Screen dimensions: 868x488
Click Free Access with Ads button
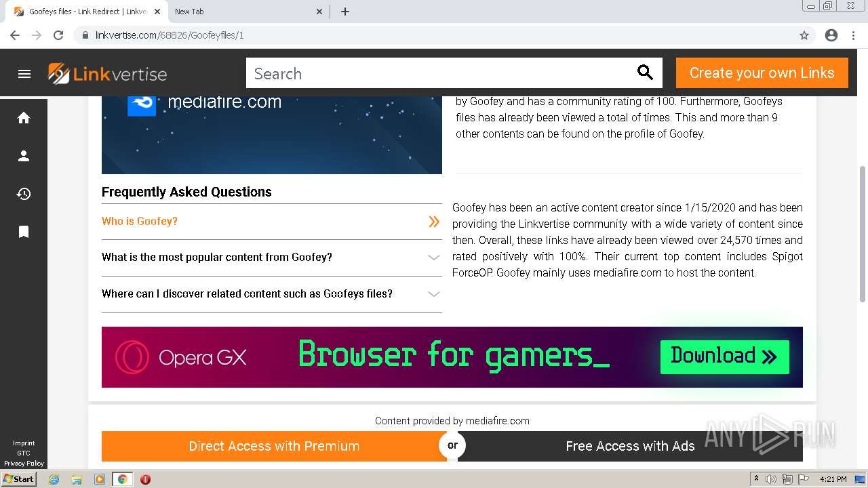coord(630,446)
